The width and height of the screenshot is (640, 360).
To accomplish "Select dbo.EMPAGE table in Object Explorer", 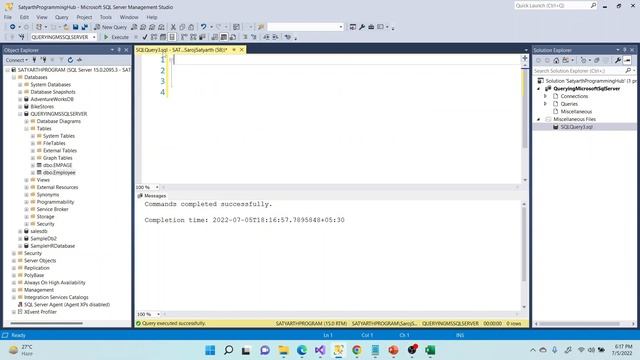I will pyautogui.click(x=58, y=165).
